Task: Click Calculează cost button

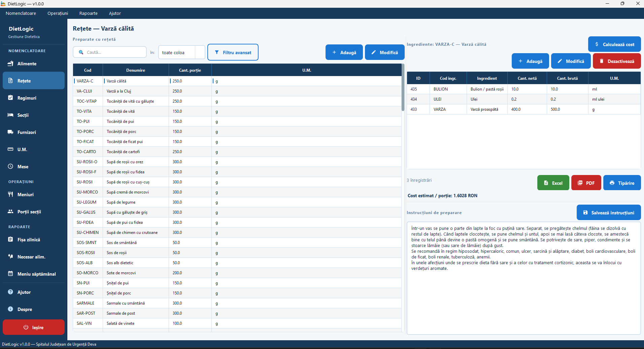Action: tap(614, 44)
